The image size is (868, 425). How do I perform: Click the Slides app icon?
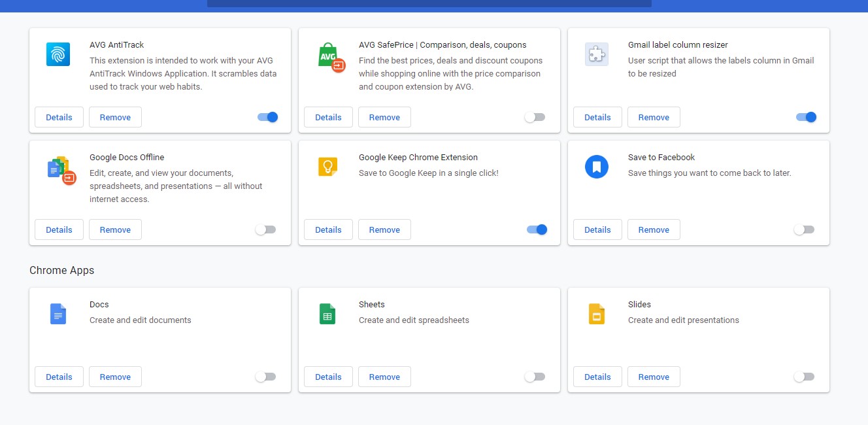tap(596, 314)
